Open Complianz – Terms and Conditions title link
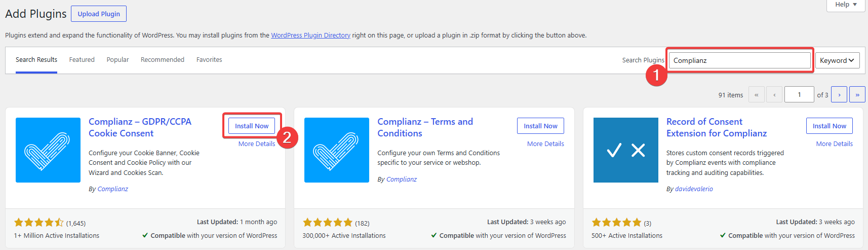The image size is (868, 250). pyautogui.click(x=425, y=127)
